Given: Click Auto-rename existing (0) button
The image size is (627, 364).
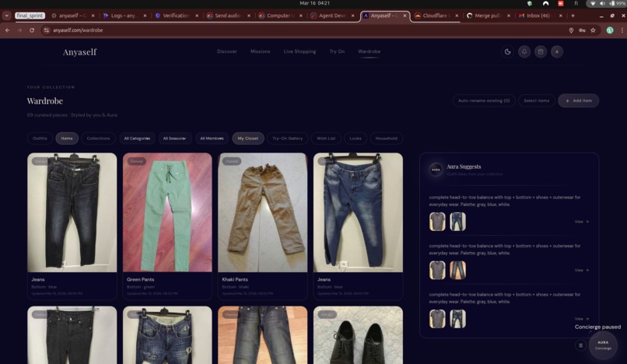Looking at the screenshot, I should 484,101.
